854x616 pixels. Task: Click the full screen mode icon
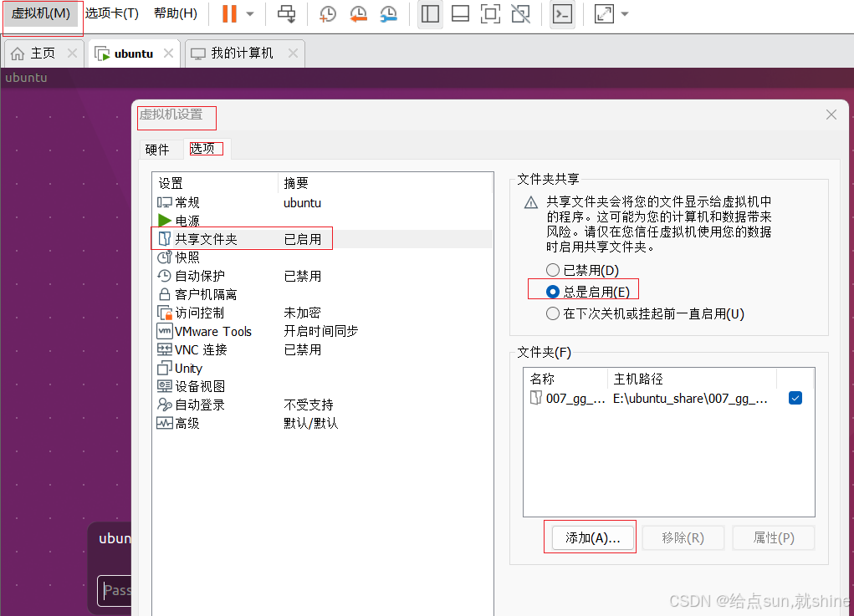click(x=490, y=13)
